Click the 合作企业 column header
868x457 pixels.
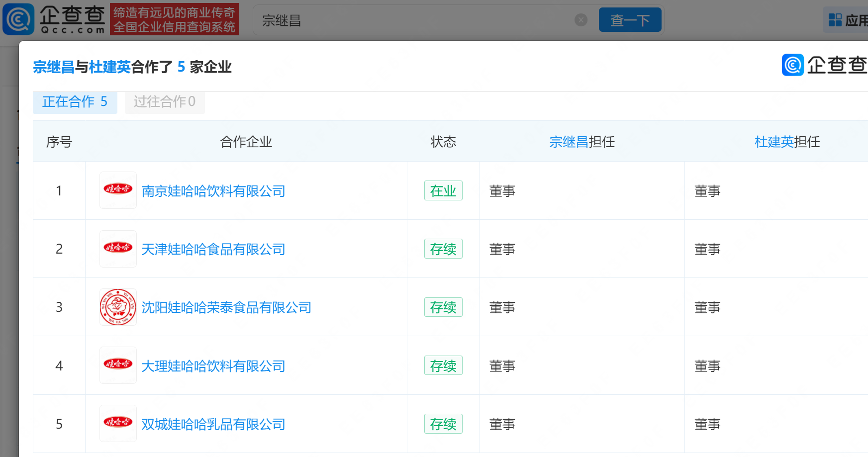click(x=246, y=142)
